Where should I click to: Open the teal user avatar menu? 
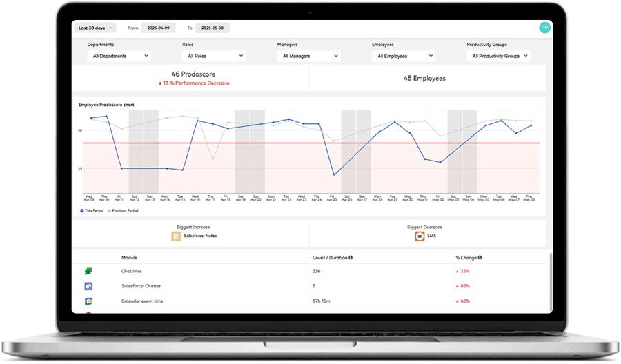coord(545,28)
